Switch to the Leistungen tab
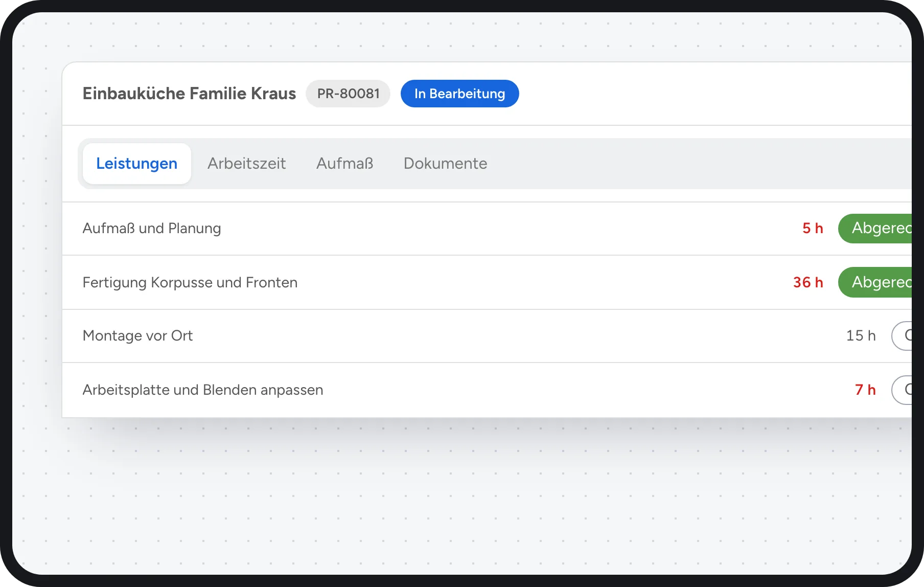This screenshot has width=924, height=587. click(x=136, y=164)
